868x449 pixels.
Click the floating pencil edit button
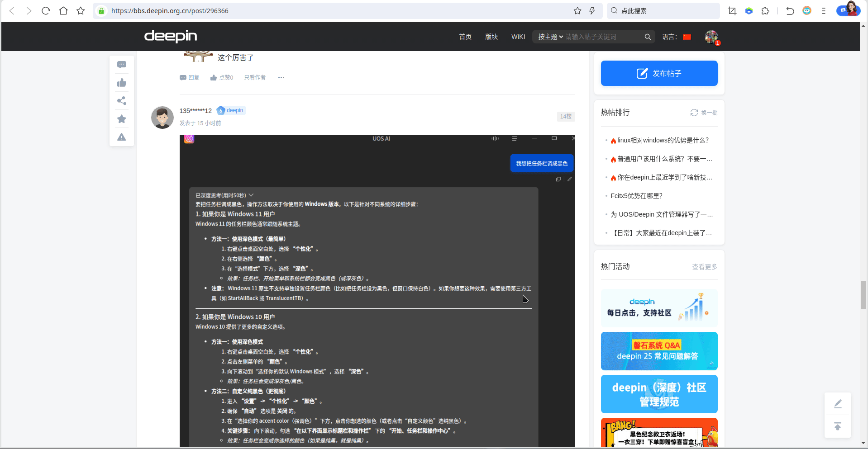pos(838,404)
